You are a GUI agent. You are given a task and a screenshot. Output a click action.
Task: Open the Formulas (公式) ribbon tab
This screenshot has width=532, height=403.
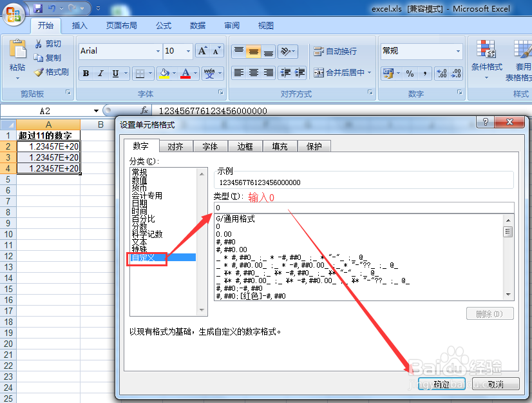tap(164, 26)
